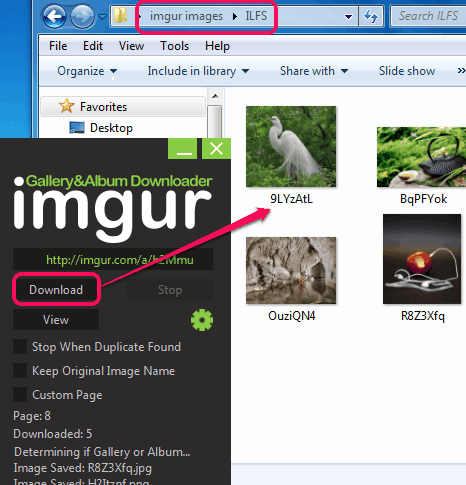Click into the Search ILFS box
This screenshot has width=466, height=485.
pyautogui.click(x=428, y=16)
